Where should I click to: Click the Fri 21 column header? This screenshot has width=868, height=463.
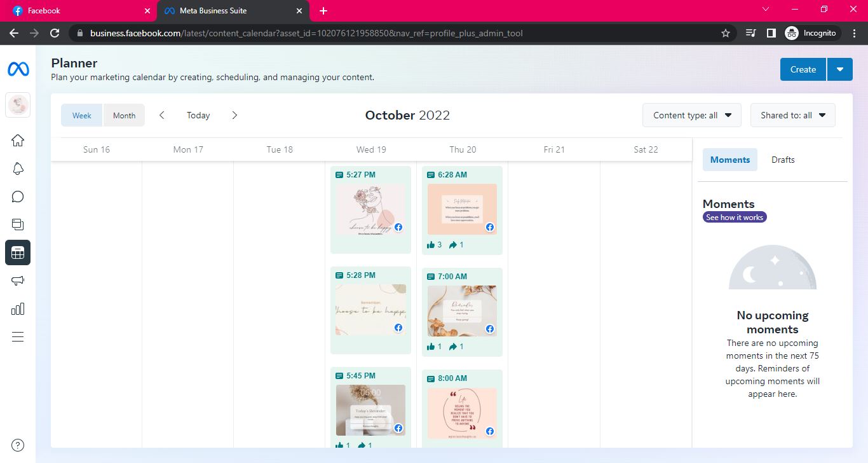tap(554, 149)
